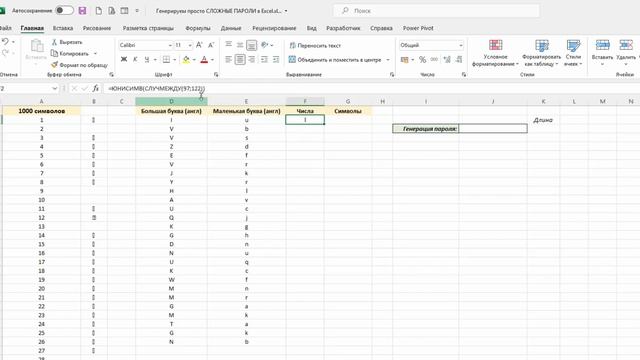The width and height of the screenshot is (640, 360).
Task: Click Decrease Font Size icon
Action: click(x=211, y=45)
